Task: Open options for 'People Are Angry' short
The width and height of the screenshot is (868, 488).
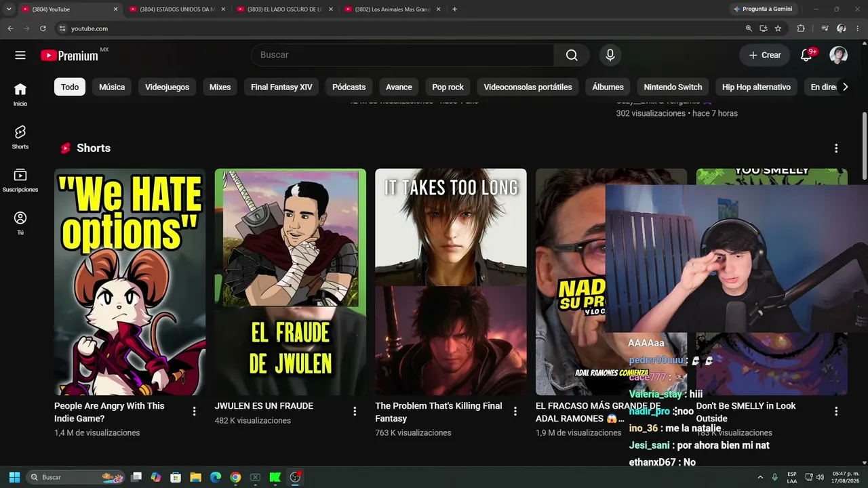Action: click(x=194, y=411)
